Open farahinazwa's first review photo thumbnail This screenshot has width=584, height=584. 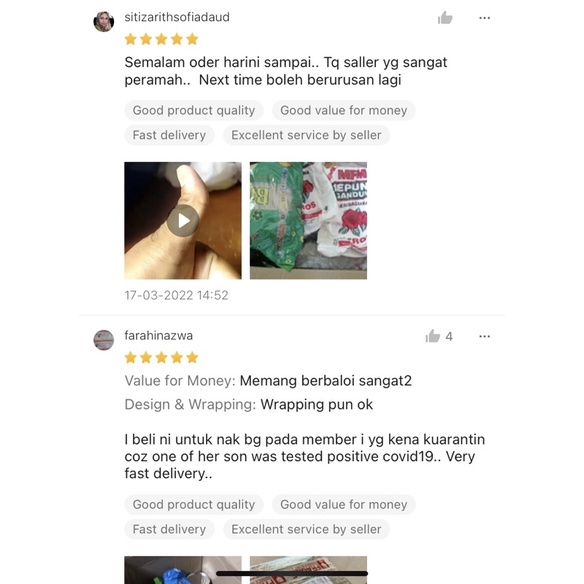click(x=183, y=570)
